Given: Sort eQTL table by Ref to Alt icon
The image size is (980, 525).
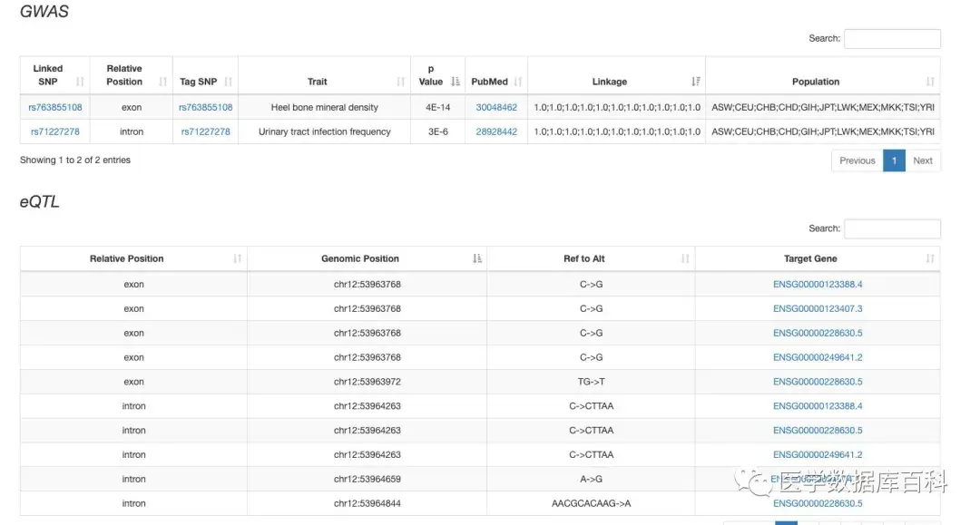Looking at the screenshot, I should point(686,258).
